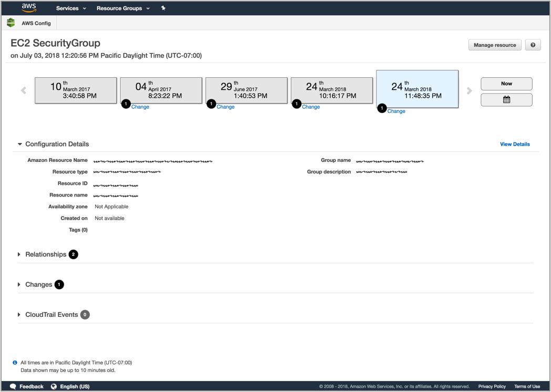Select the 24th March 2018 11:48:35 PM snapshot
This screenshot has width=551, height=392.
click(417, 89)
